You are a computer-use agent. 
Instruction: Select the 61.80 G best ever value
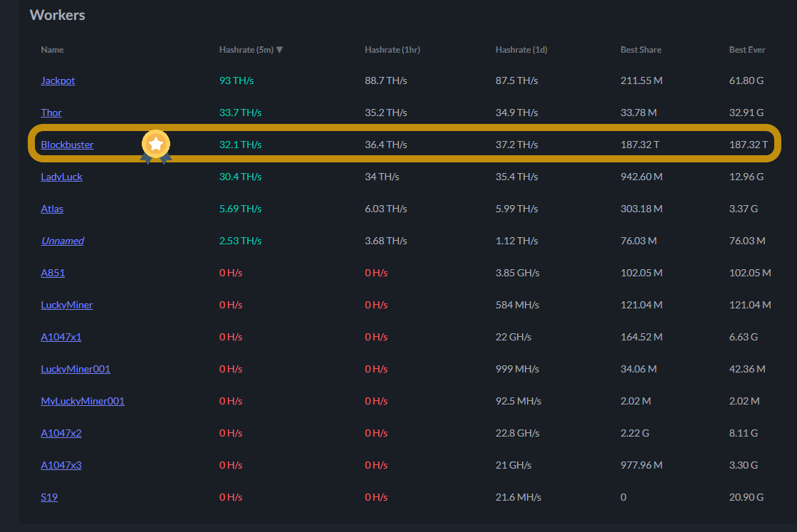[x=746, y=80]
